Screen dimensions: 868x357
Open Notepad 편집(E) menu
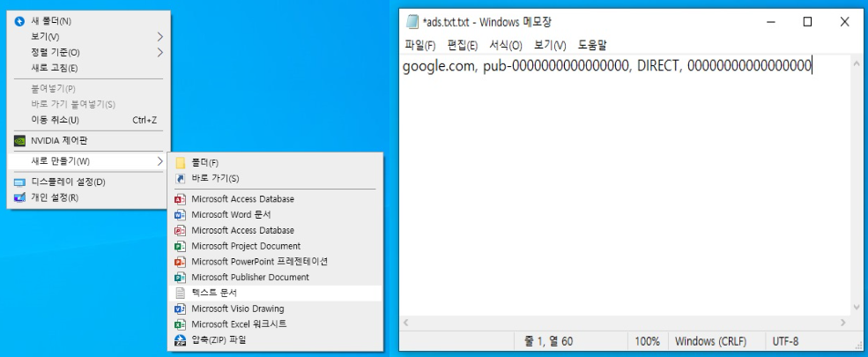463,45
